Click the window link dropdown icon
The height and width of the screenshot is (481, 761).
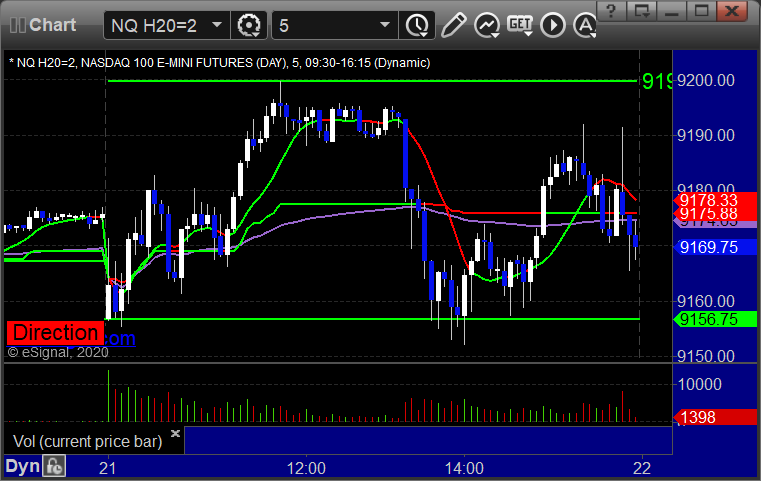642,11
